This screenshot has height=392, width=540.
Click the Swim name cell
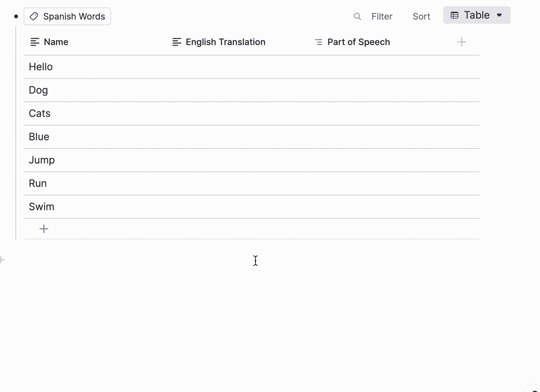(41, 206)
